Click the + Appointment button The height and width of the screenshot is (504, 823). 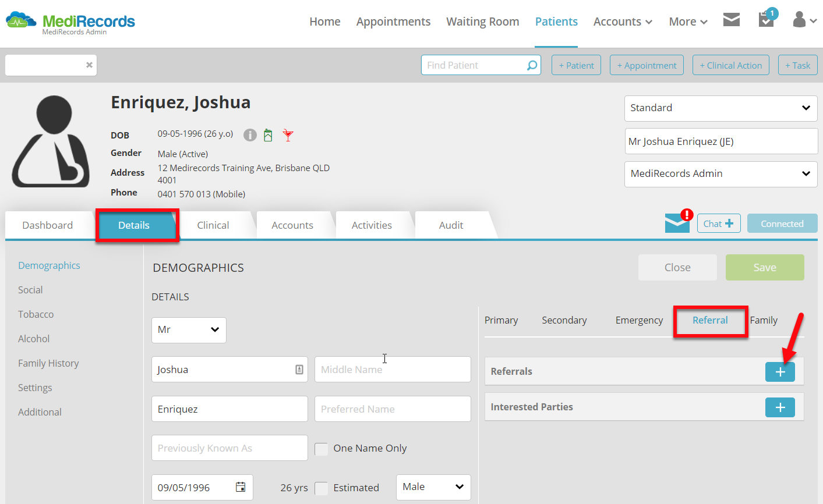[647, 65]
